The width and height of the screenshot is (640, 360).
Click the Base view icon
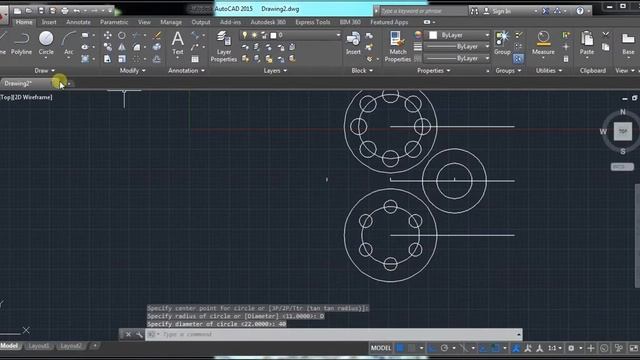pos(628,42)
